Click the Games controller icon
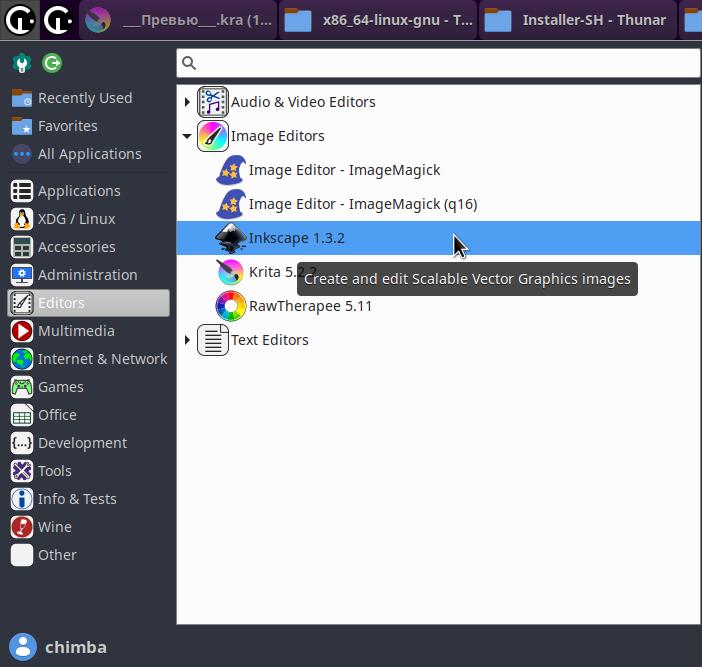The width and height of the screenshot is (702, 667). tap(21, 387)
